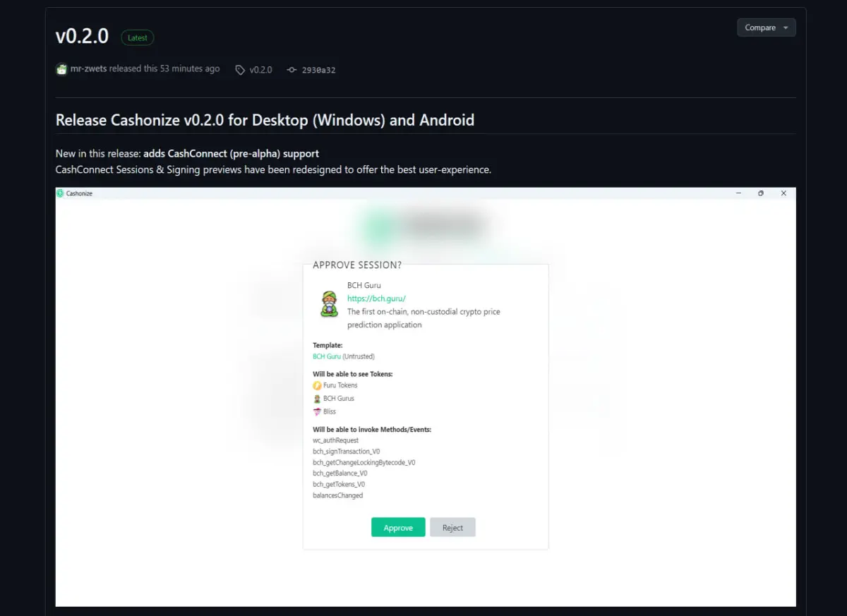Click 'adds CashConnect (pre-alpha) support' text
847x616 pixels.
coord(232,153)
